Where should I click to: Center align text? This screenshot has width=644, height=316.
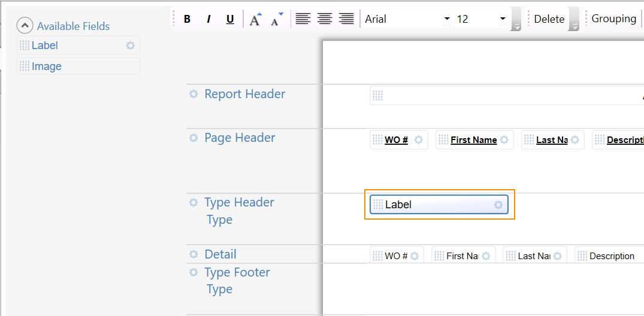[x=325, y=19]
